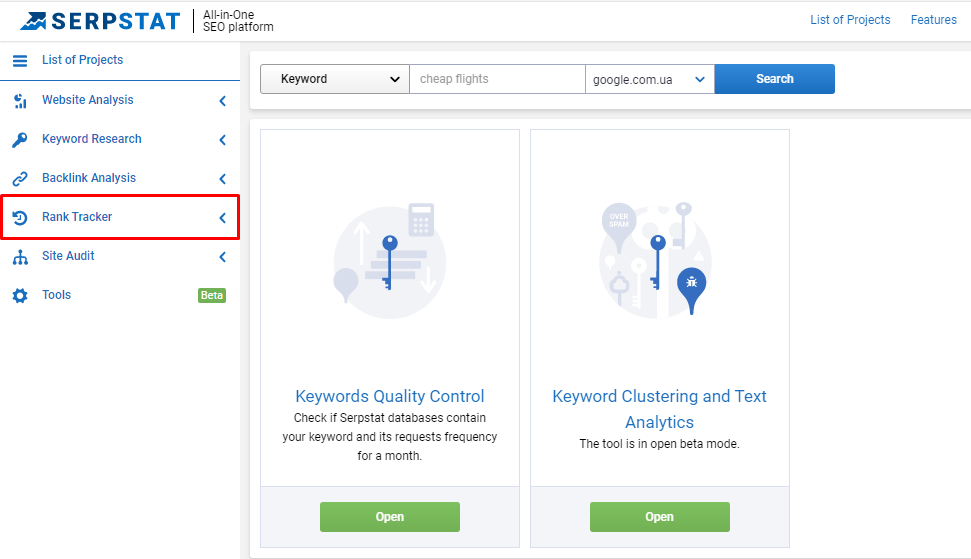Click the Keywords Quality Control title link
Viewport: 971px width, 559px height.
pos(390,396)
